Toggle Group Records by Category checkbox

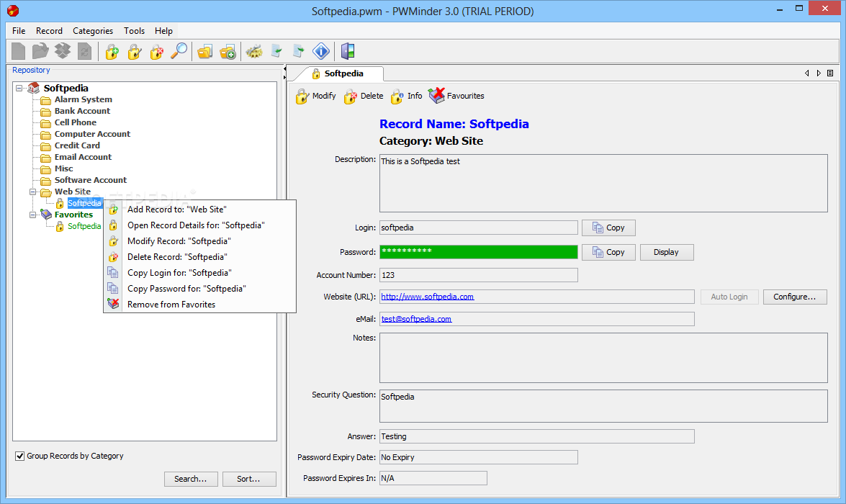click(20, 456)
